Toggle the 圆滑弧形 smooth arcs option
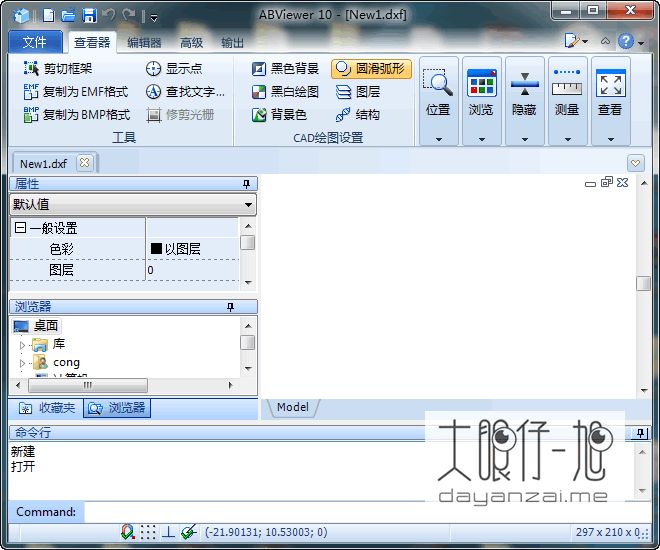Screen dimensions: 660x550 pos(371,69)
